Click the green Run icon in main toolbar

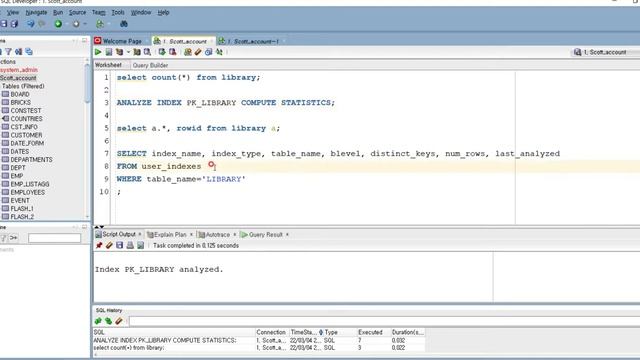(58, 24)
